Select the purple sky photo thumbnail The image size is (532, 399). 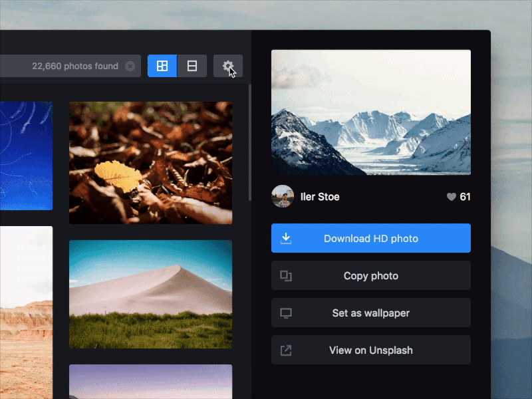(x=151, y=382)
